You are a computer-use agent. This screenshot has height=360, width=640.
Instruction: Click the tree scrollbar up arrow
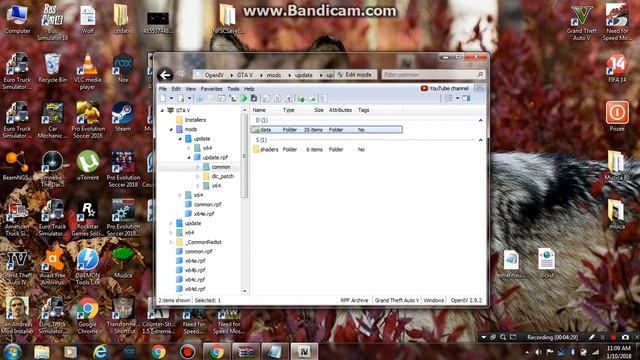point(244,110)
